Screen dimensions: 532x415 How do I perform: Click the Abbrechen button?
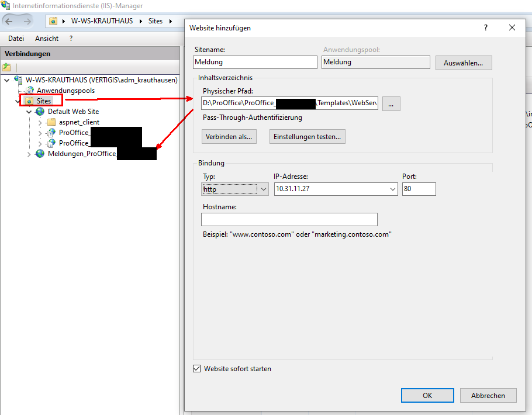pos(488,395)
